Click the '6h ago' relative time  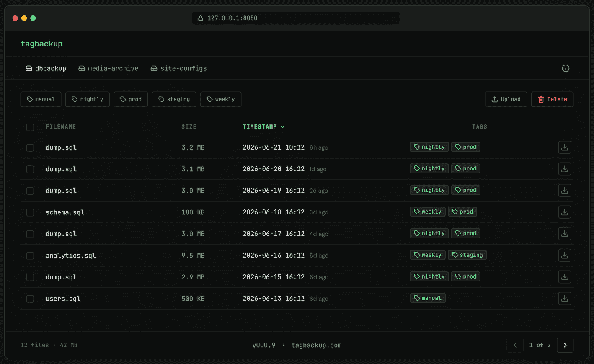click(x=319, y=147)
